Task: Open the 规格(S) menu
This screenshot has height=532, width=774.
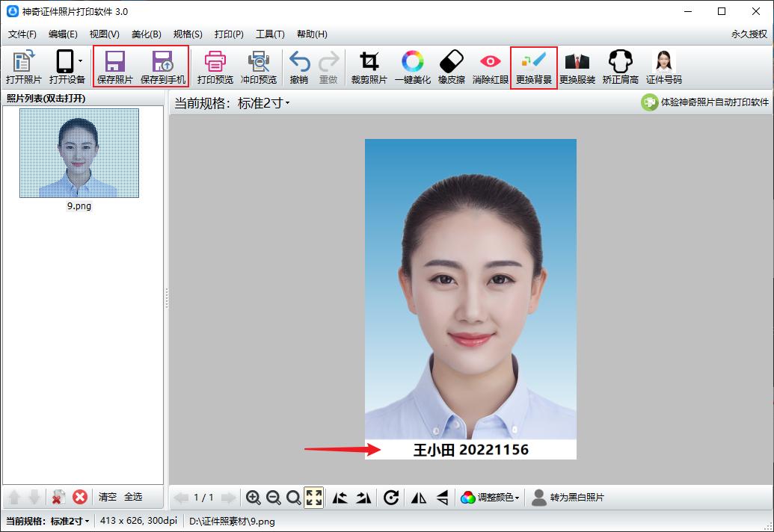Action: point(188,34)
